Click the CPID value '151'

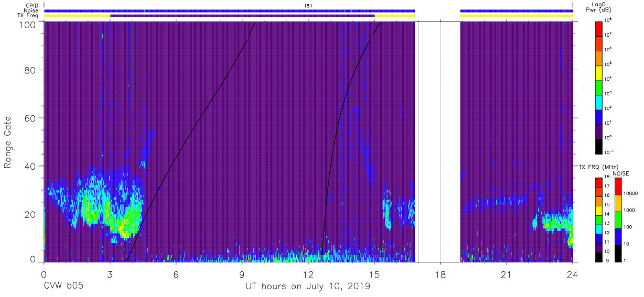point(308,5)
